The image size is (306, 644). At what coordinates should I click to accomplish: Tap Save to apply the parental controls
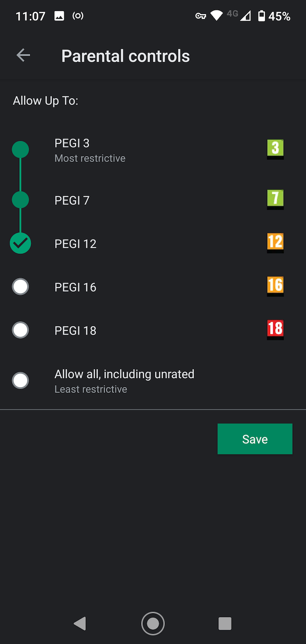[255, 439]
